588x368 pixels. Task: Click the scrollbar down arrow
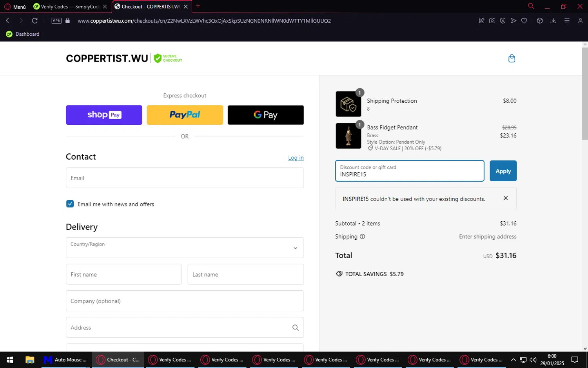(585, 348)
